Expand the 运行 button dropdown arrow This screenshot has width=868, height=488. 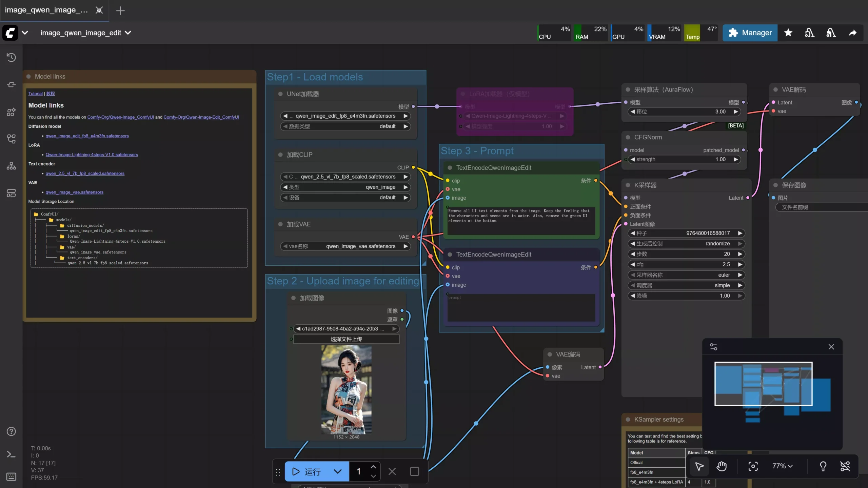click(x=337, y=471)
